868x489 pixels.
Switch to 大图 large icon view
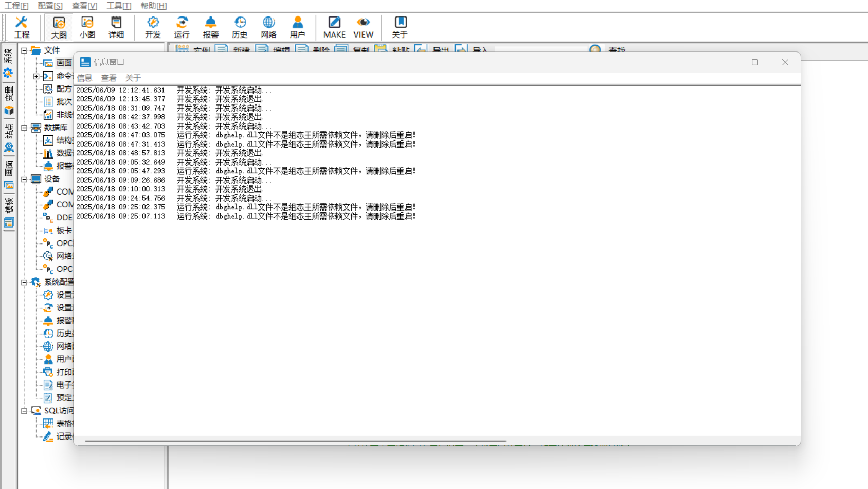click(59, 27)
